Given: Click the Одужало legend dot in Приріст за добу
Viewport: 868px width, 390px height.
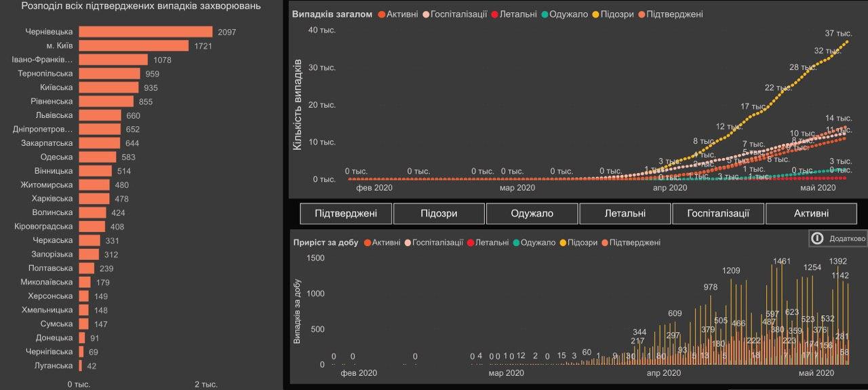Looking at the screenshot, I should (x=517, y=243).
